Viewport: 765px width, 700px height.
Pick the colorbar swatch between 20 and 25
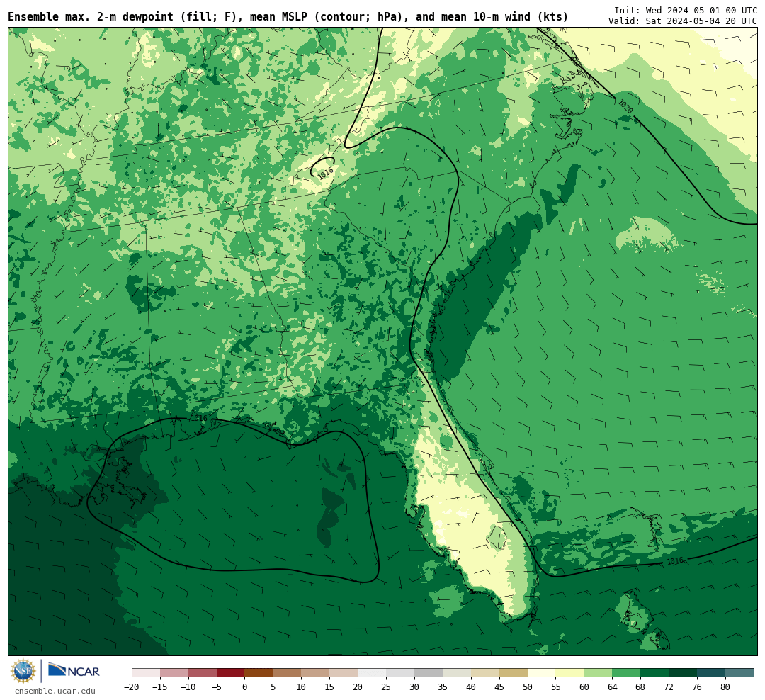pos(373,673)
